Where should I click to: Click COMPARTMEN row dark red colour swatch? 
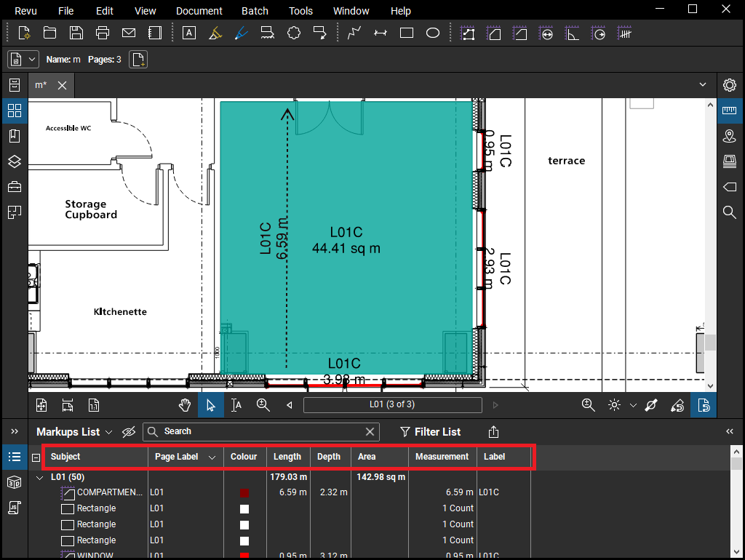[x=244, y=493]
